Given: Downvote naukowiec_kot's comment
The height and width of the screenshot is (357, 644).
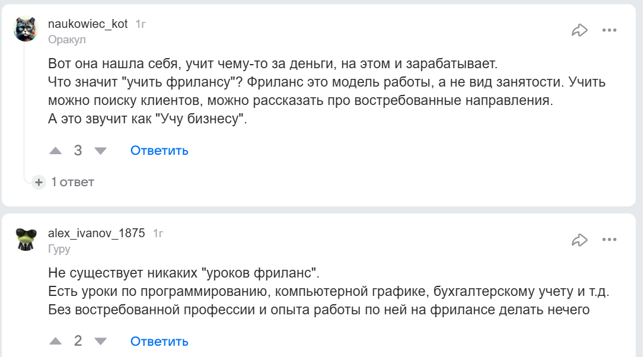Looking at the screenshot, I should 100,151.
